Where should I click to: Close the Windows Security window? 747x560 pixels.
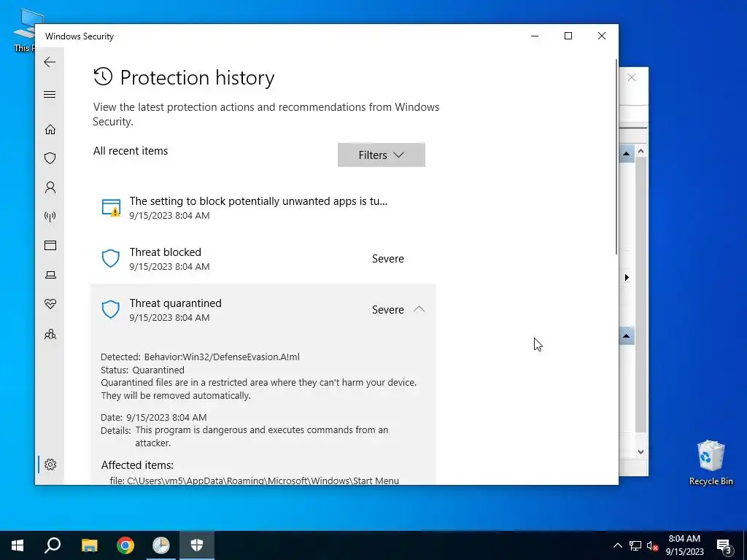click(x=602, y=36)
